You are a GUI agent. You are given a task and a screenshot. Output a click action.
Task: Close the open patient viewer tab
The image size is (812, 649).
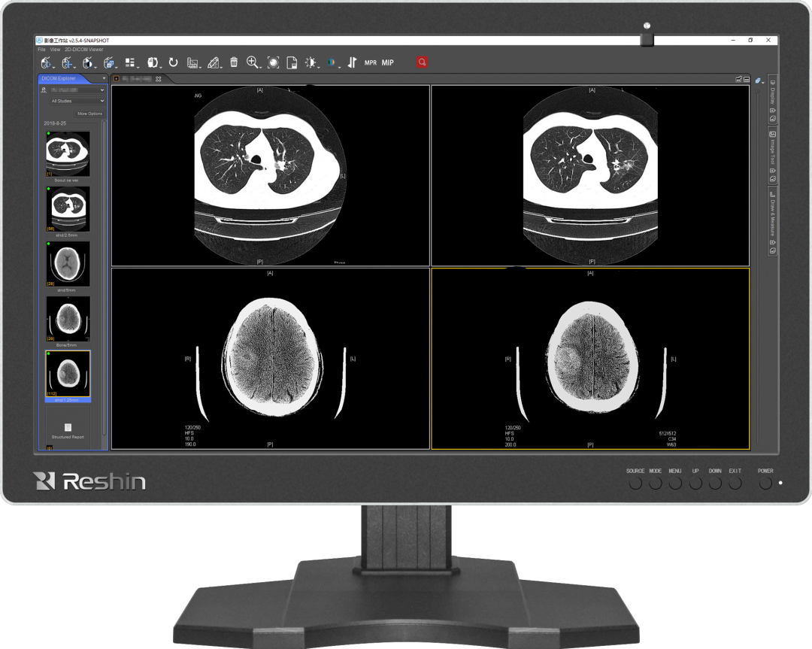coord(159,79)
